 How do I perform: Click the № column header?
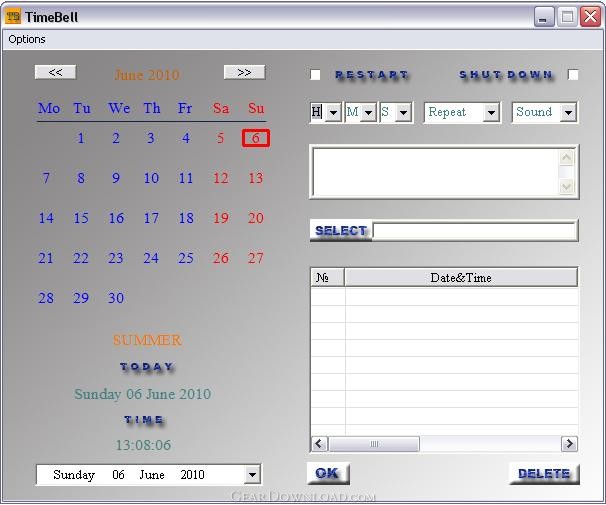pos(328,277)
